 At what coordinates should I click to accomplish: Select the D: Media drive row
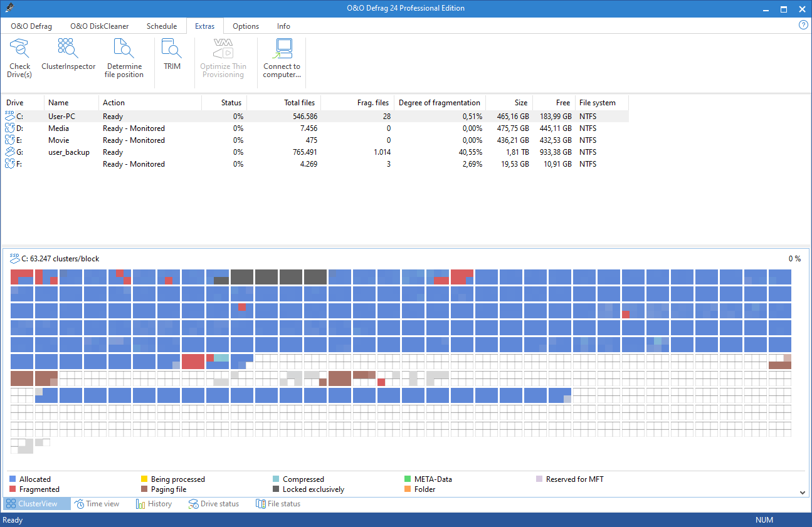[x=59, y=128]
